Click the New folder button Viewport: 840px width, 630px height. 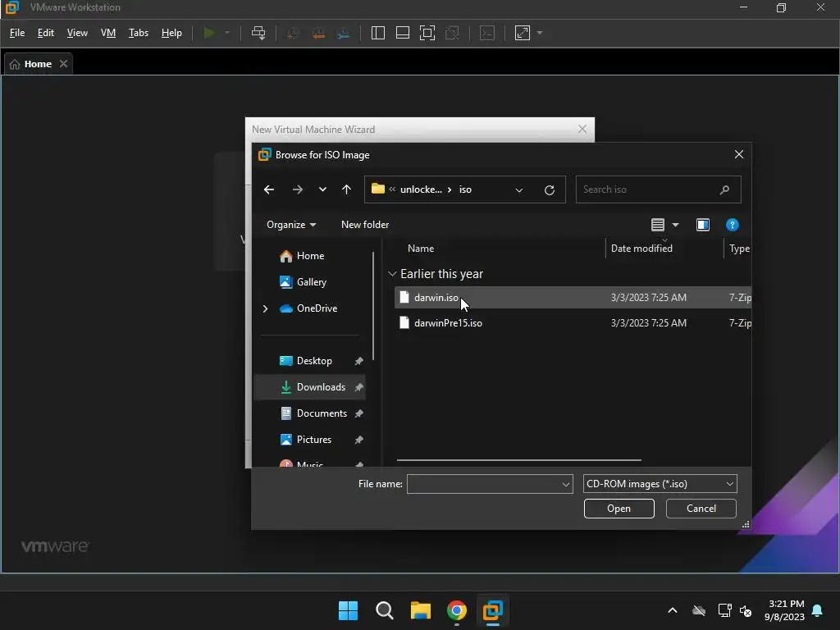[x=365, y=225]
